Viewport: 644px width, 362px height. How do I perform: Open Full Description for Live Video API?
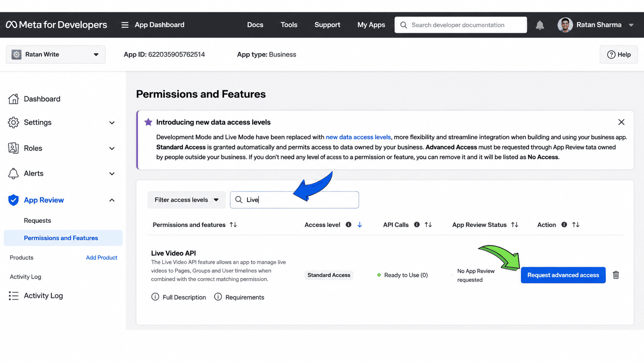click(179, 297)
